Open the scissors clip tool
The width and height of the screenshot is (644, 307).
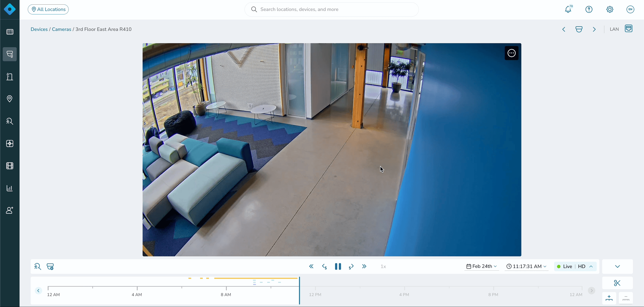617,283
